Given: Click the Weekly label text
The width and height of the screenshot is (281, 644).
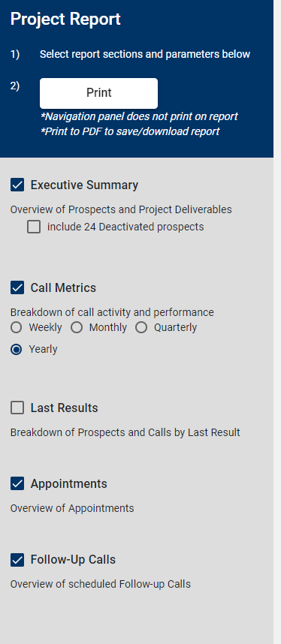Looking at the screenshot, I should tap(45, 327).
